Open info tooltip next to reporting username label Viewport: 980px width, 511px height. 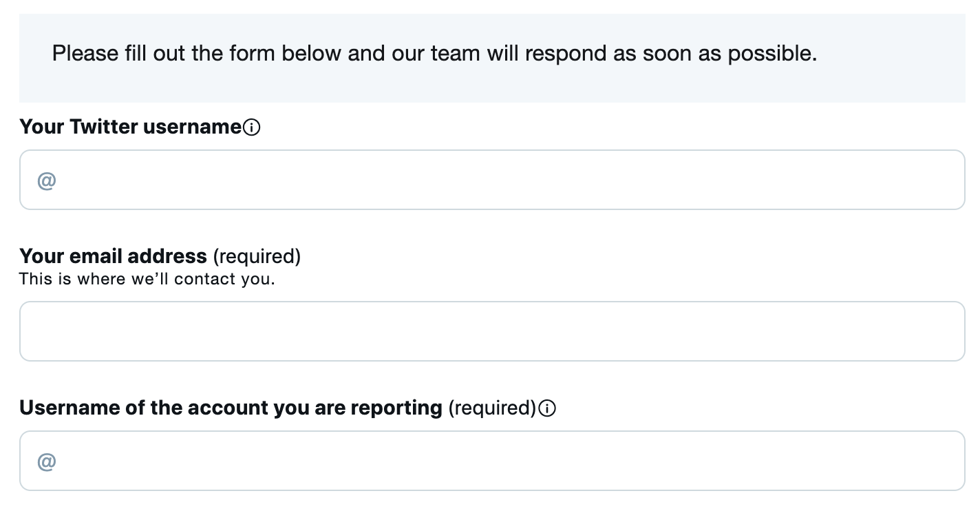pyautogui.click(x=547, y=408)
